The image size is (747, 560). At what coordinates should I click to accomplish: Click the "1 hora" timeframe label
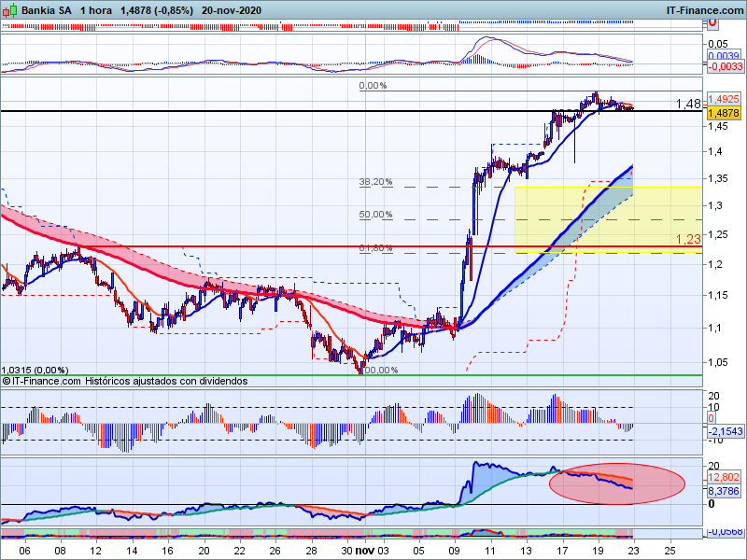96,10
